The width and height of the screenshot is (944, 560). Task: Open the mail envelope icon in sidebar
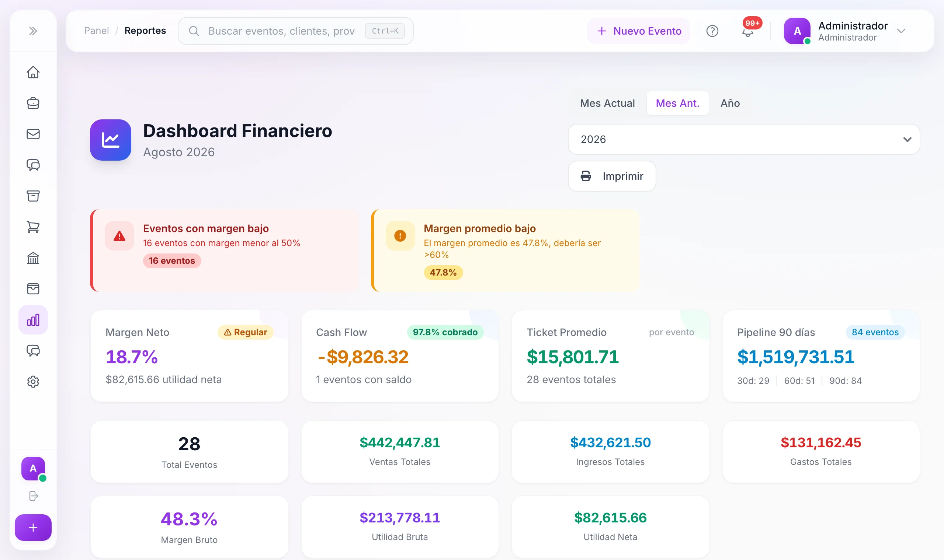coord(33,134)
